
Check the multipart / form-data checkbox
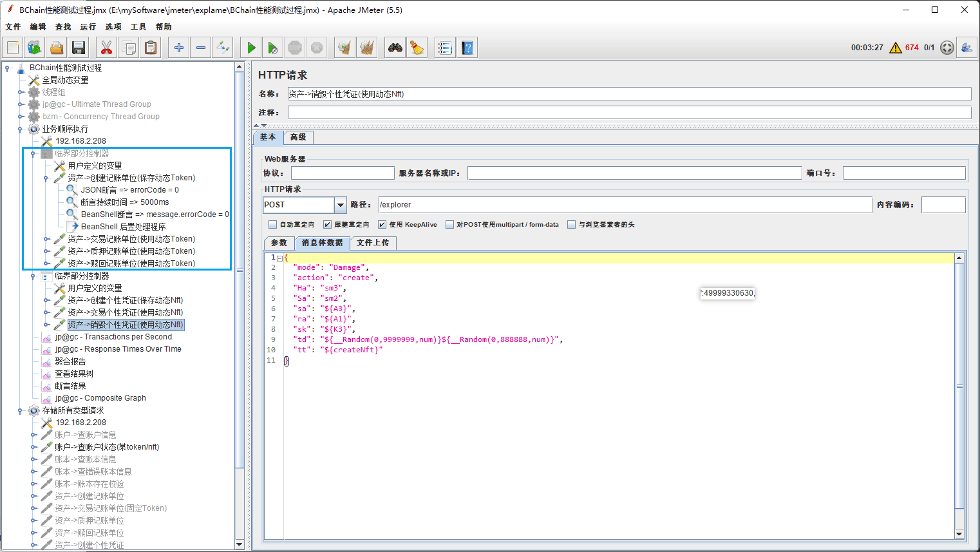(x=449, y=225)
